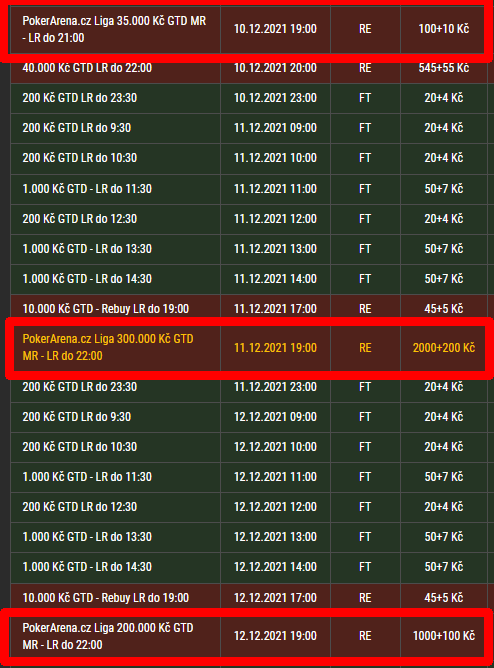Click the 2000+200 Kč buy-in cell

(444, 348)
